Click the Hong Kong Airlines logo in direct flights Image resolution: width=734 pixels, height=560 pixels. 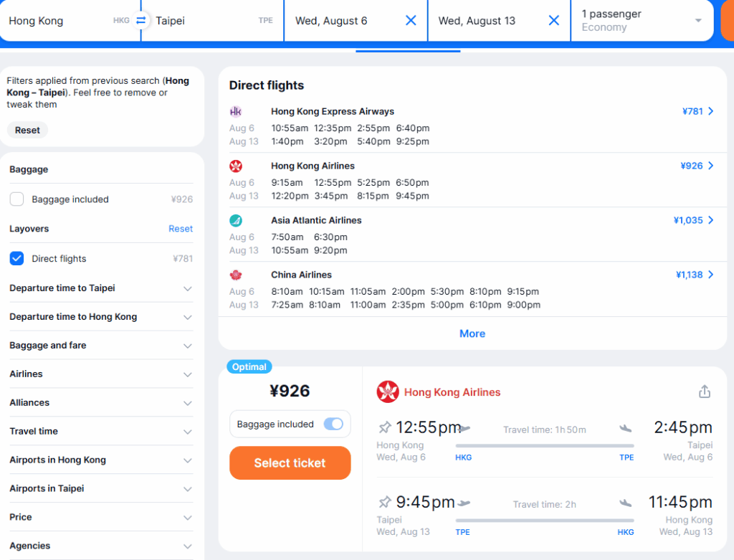click(x=235, y=166)
